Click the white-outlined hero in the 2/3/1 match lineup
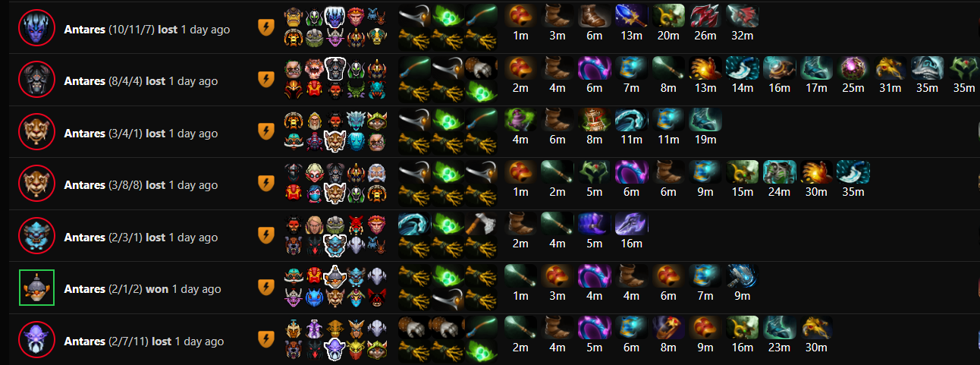 pyautogui.click(x=336, y=245)
